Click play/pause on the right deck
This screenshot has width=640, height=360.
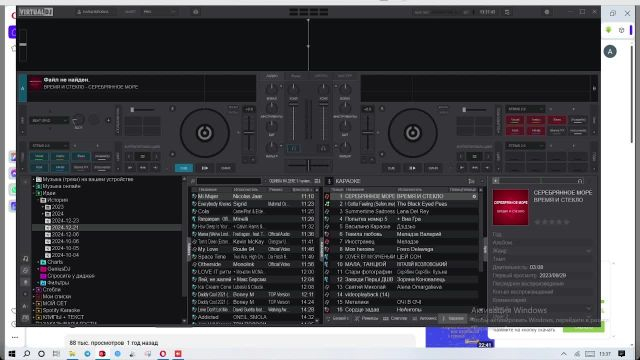click(x=412, y=168)
